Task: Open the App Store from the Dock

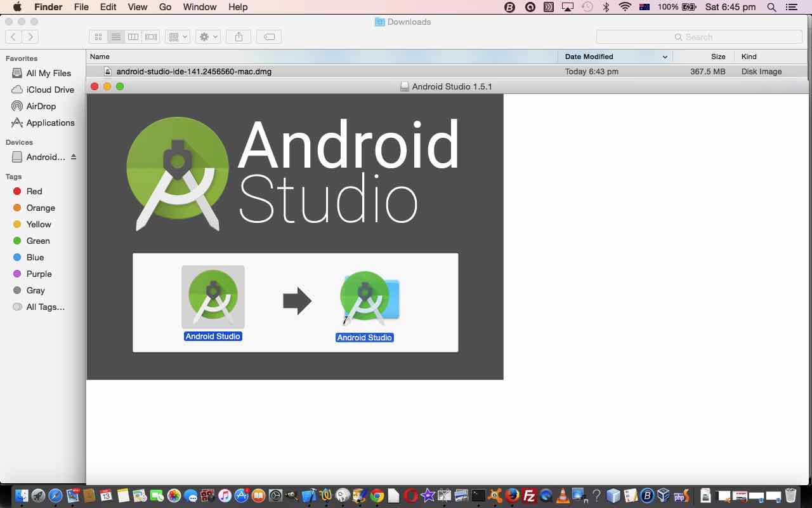Action: [x=242, y=495]
